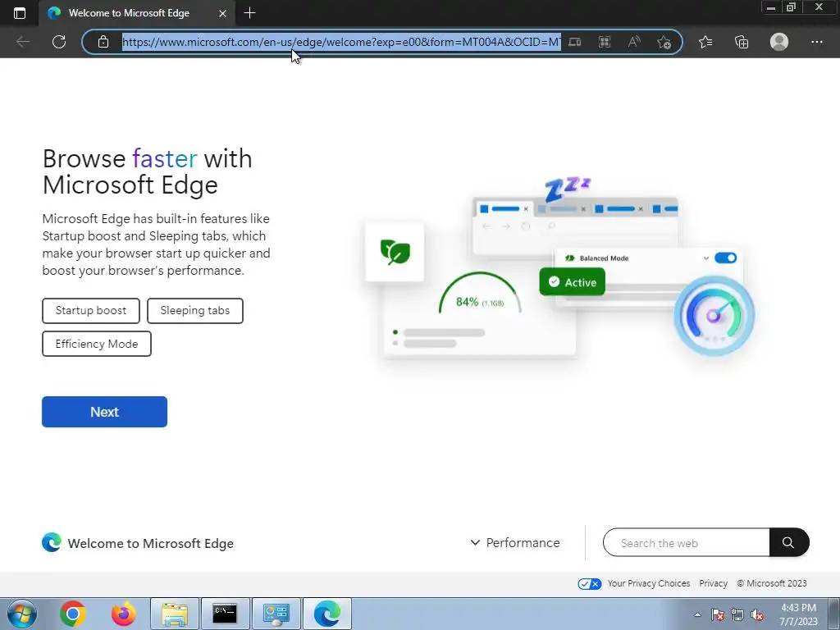840x630 pixels.
Task: Restore down the Edge window
Action: 791,7
